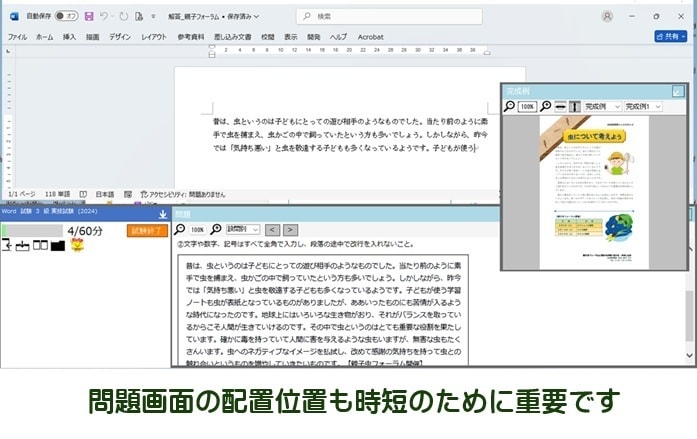Screen dimensions: 697x439
Task: Go to next question with > button
Action: point(290,230)
